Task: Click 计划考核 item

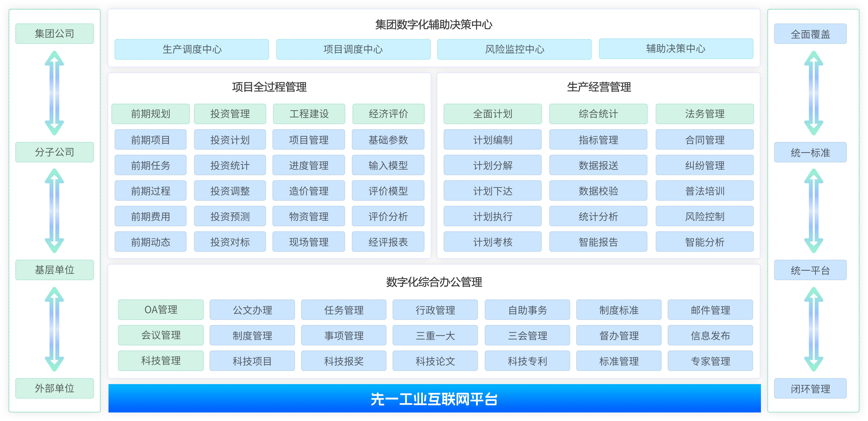Action: [x=493, y=242]
